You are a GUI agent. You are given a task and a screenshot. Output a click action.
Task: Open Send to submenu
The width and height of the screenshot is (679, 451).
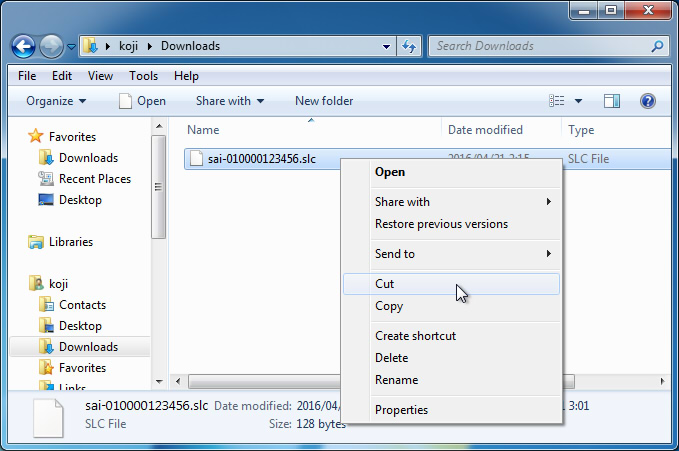(x=394, y=254)
